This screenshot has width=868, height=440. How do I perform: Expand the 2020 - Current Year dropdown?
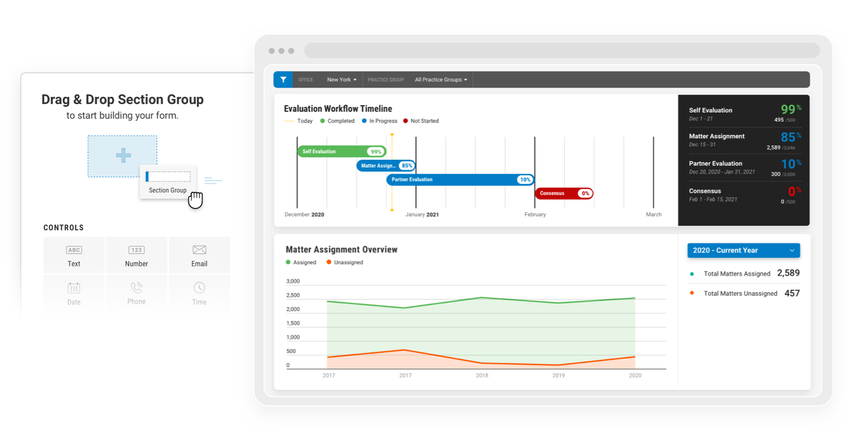pyautogui.click(x=743, y=251)
